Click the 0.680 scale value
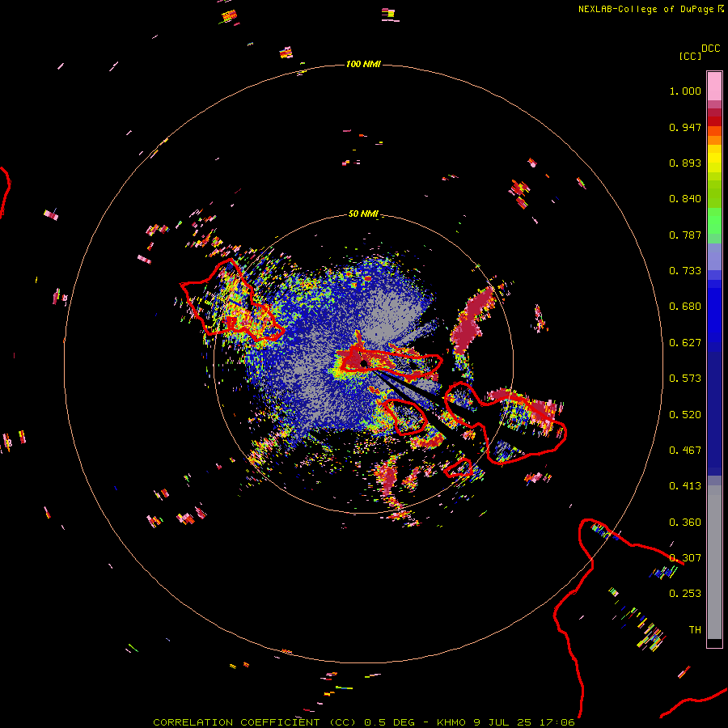728x728 pixels. [x=685, y=307]
